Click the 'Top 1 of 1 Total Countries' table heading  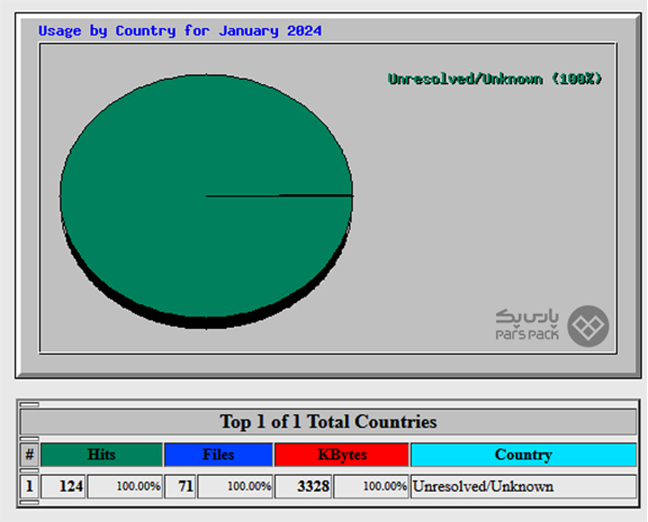[328, 422]
